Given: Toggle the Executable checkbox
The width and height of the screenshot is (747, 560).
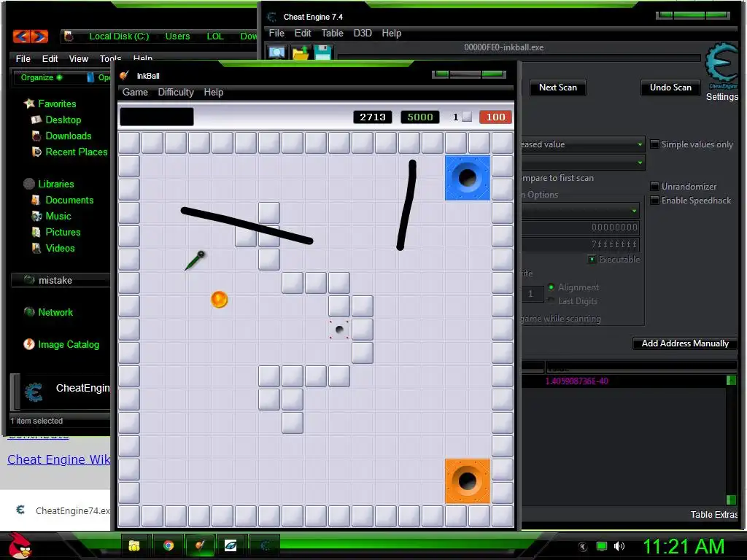Looking at the screenshot, I should [592, 260].
